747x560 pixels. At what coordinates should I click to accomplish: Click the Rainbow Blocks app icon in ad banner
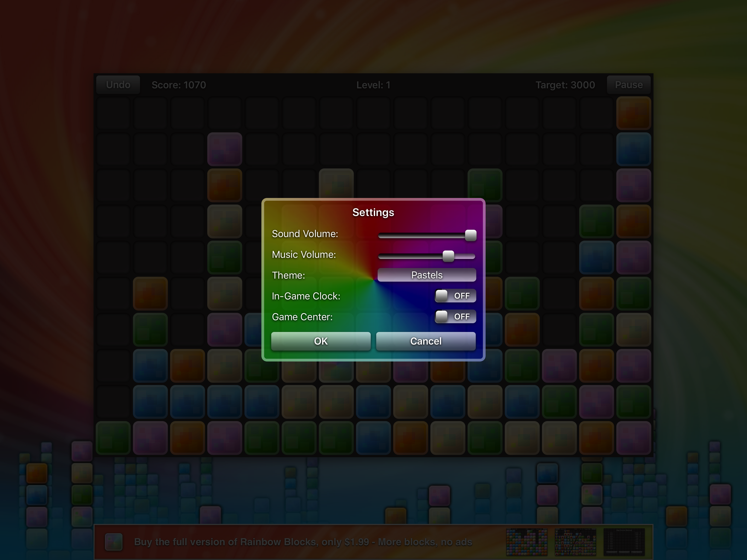(113, 542)
